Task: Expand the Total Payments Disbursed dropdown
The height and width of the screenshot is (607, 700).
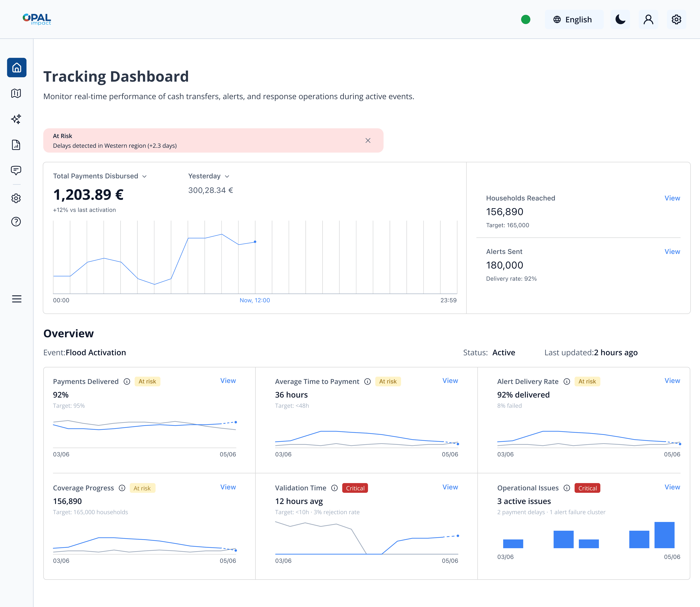Action: coord(100,176)
